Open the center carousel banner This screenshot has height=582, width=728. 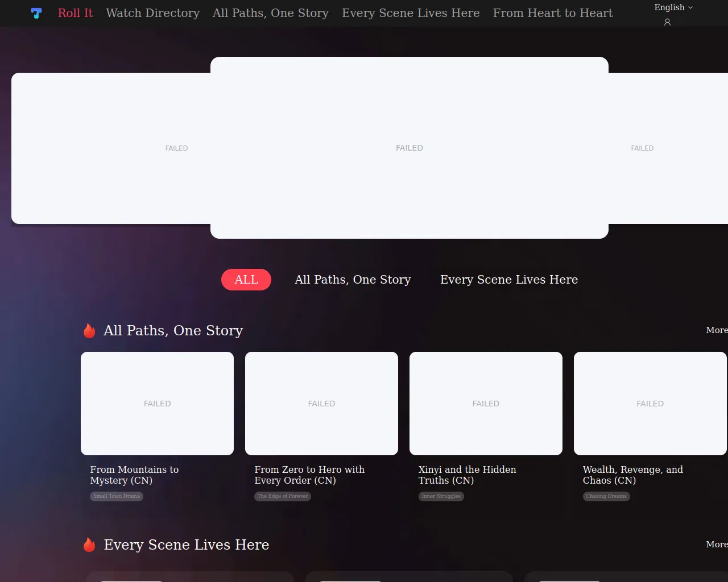click(409, 148)
